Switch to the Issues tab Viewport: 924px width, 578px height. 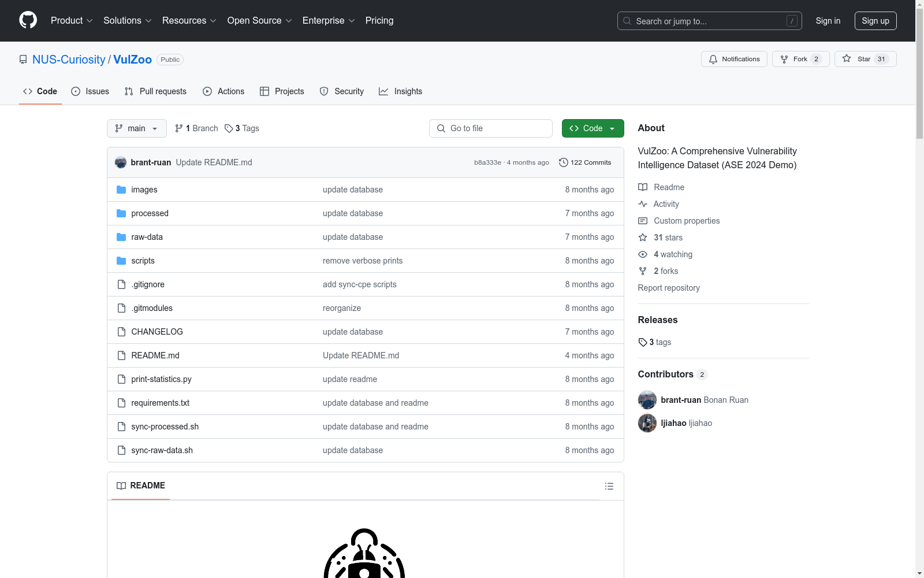[90, 91]
